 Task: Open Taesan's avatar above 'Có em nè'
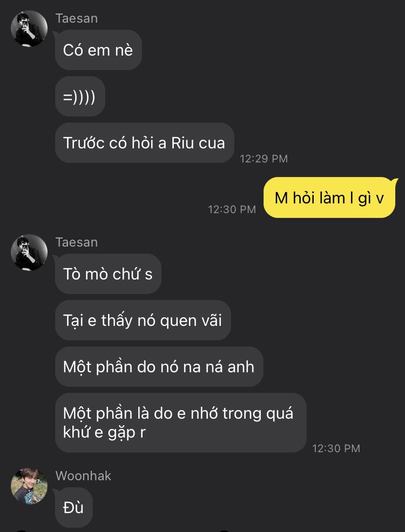pyautogui.click(x=29, y=29)
